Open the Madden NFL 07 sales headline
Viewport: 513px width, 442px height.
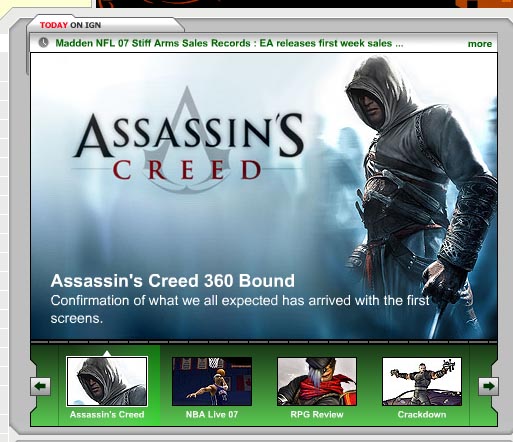pos(229,43)
